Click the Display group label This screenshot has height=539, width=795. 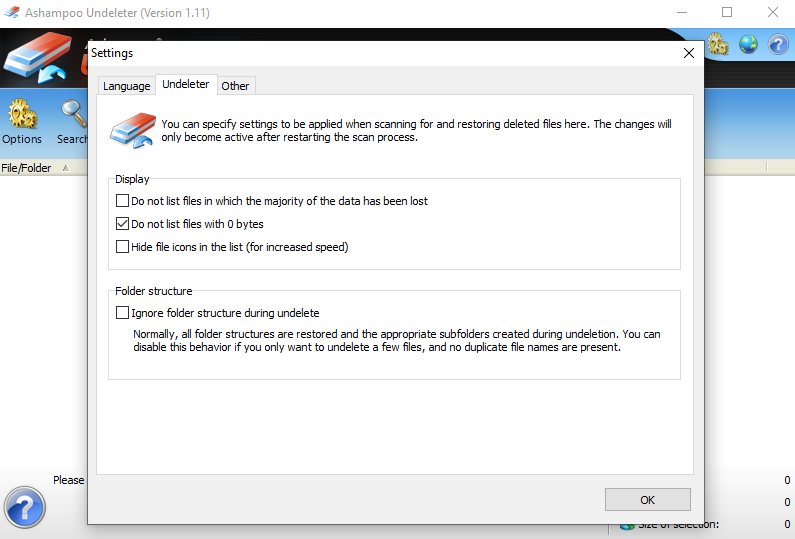tap(132, 179)
